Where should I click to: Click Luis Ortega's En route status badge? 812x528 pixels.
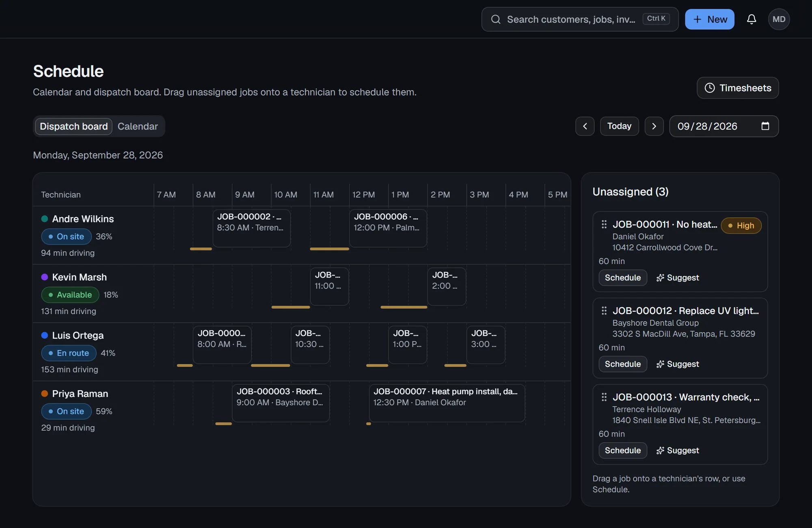69,353
